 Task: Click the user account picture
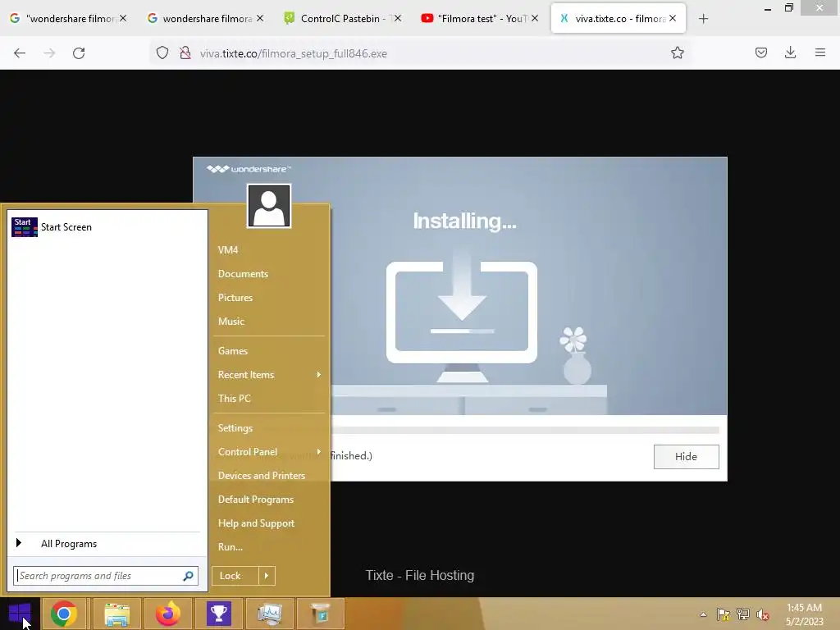[269, 206]
